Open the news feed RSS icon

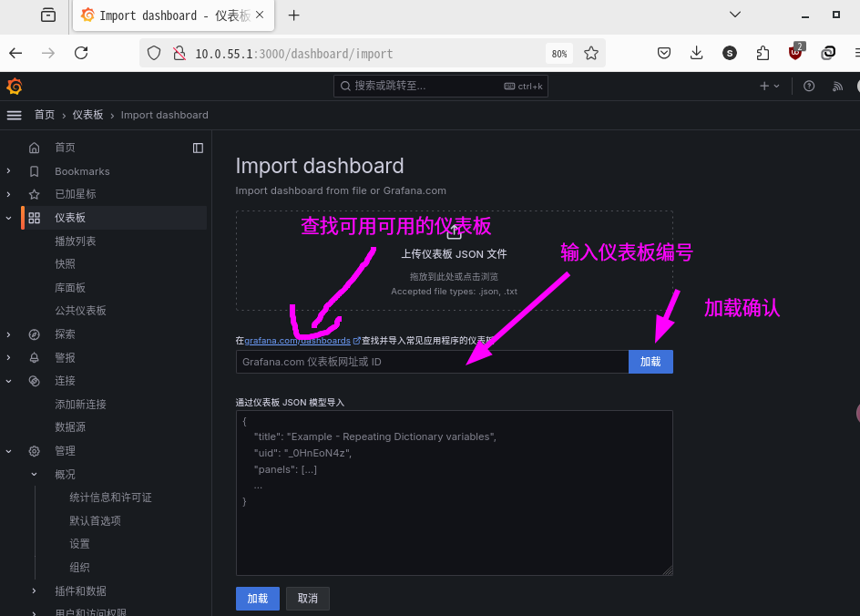837,87
